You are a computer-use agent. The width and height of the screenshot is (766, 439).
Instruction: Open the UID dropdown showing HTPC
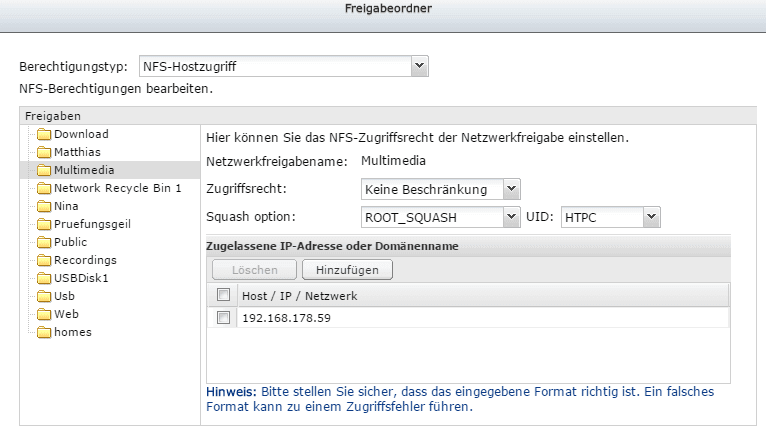(x=610, y=216)
